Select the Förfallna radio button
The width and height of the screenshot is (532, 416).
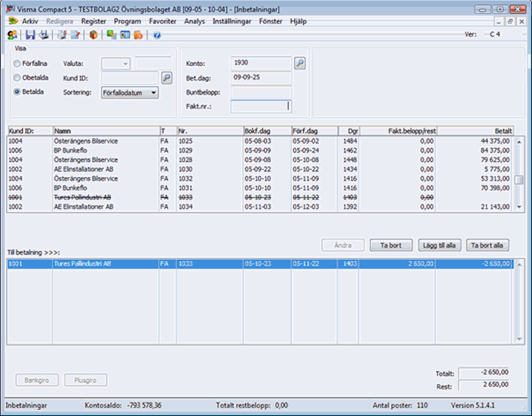(17, 63)
